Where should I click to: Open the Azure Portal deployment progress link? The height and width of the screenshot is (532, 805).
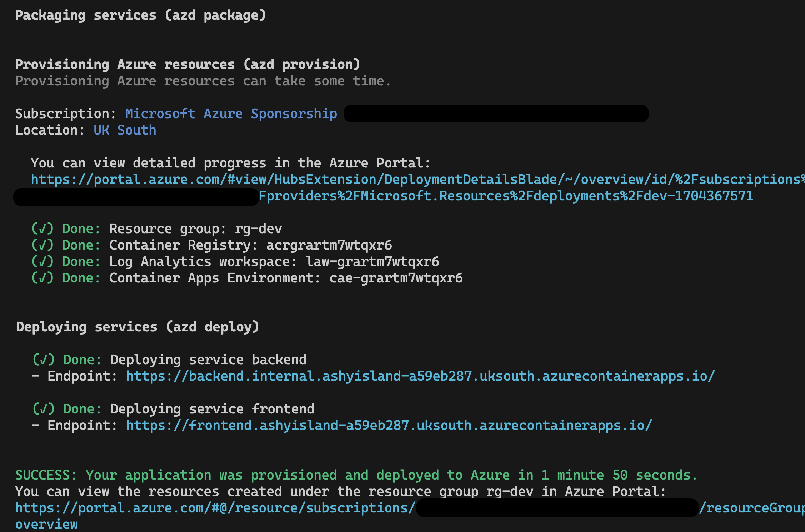coord(417,179)
